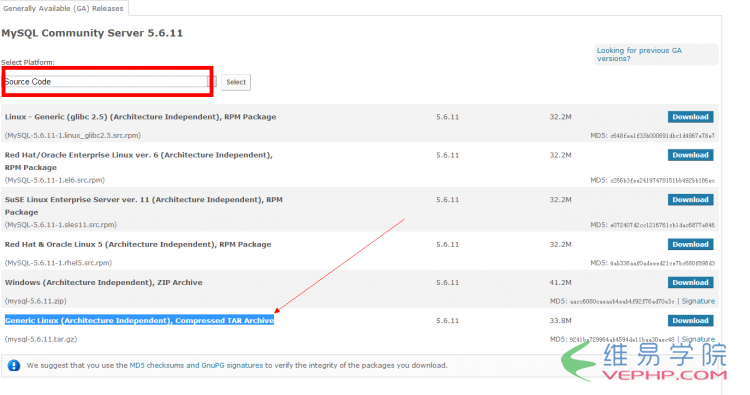Click the Windows (Architecture Independent), ZIP Archive title
Viewport: 750px width, 395px height.
[103, 283]
